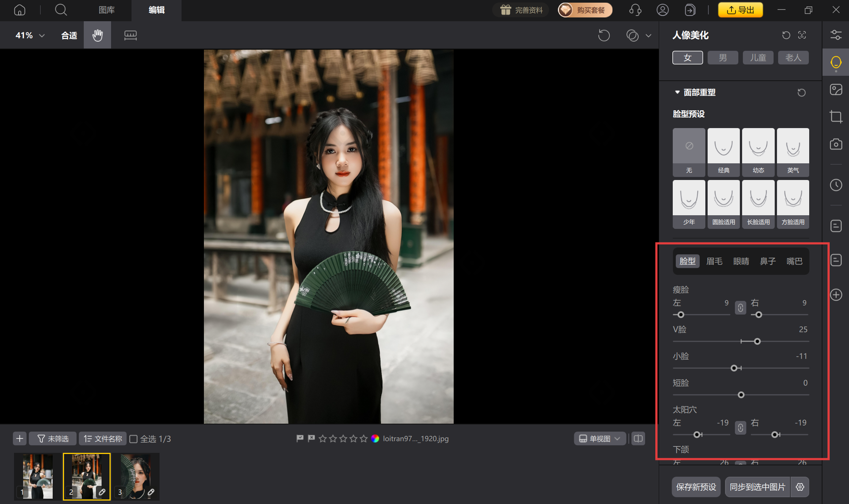Image resolution: width=849 pixels, height=504 pixels.
Task: Open the 单视图 view mode dropdown
Action: tap(599, 438)
